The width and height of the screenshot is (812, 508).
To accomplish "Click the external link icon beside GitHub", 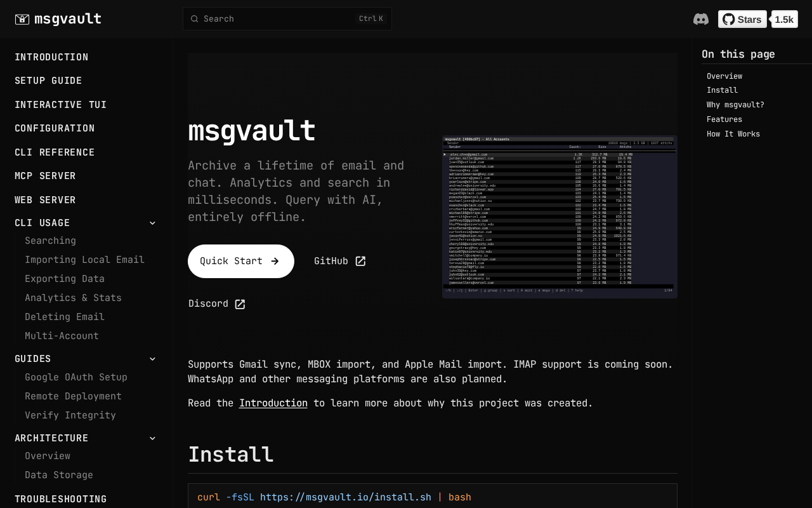I will click(x=360, y=261).
